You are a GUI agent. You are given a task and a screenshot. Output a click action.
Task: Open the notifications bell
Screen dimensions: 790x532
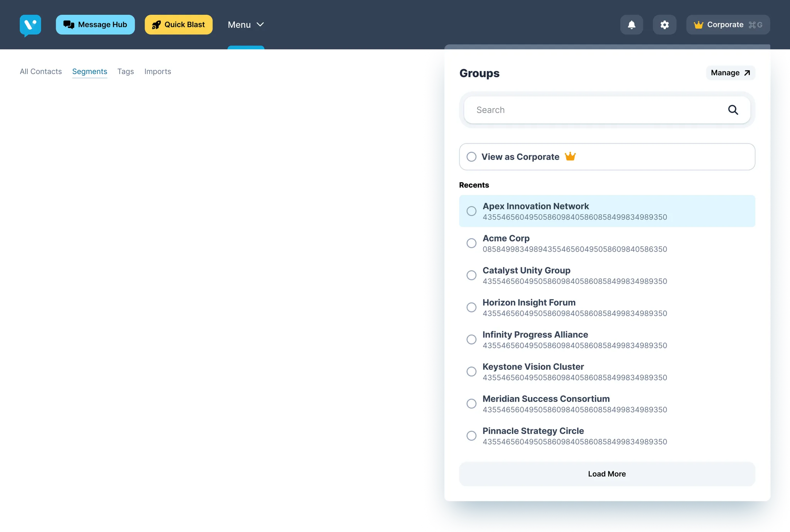631,25
